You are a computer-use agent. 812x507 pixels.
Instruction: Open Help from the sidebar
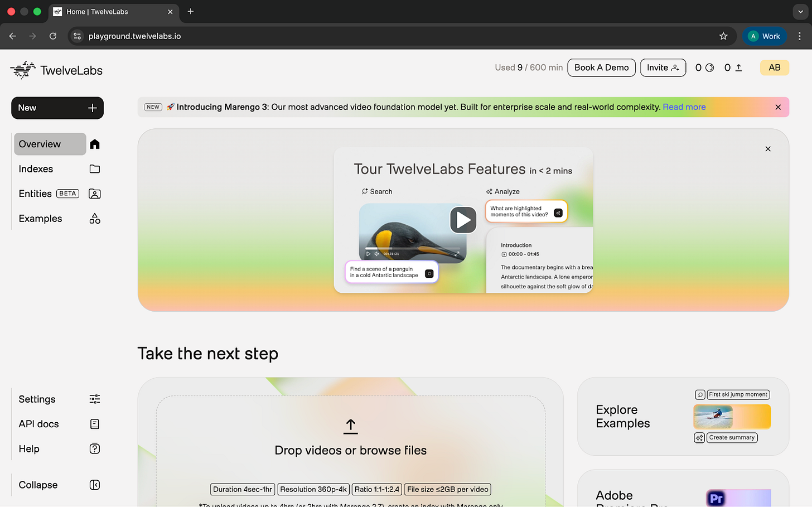click(x=29, y=449)
